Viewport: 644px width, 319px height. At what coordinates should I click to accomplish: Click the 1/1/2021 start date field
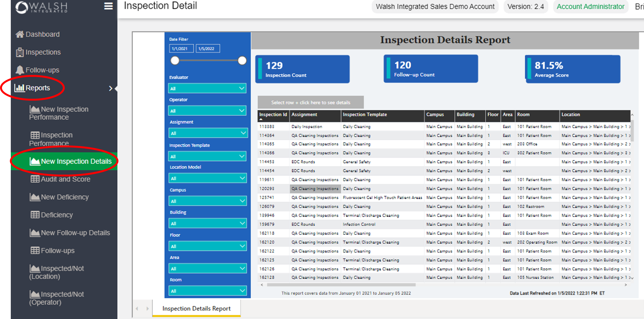pos(181,48)
